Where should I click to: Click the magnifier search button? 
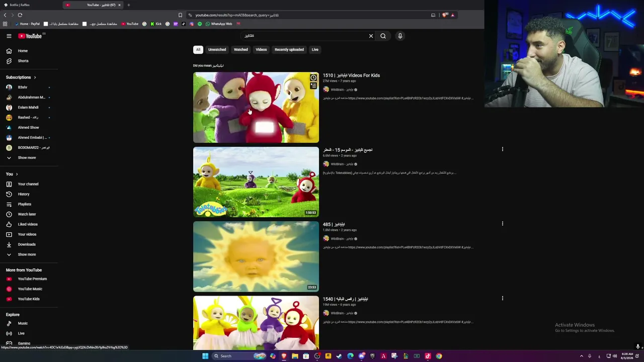point(383,36)
